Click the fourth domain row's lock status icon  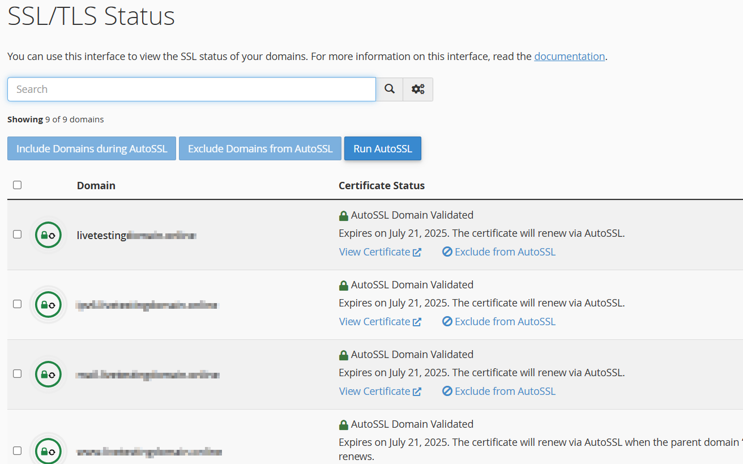coord(48,450)
